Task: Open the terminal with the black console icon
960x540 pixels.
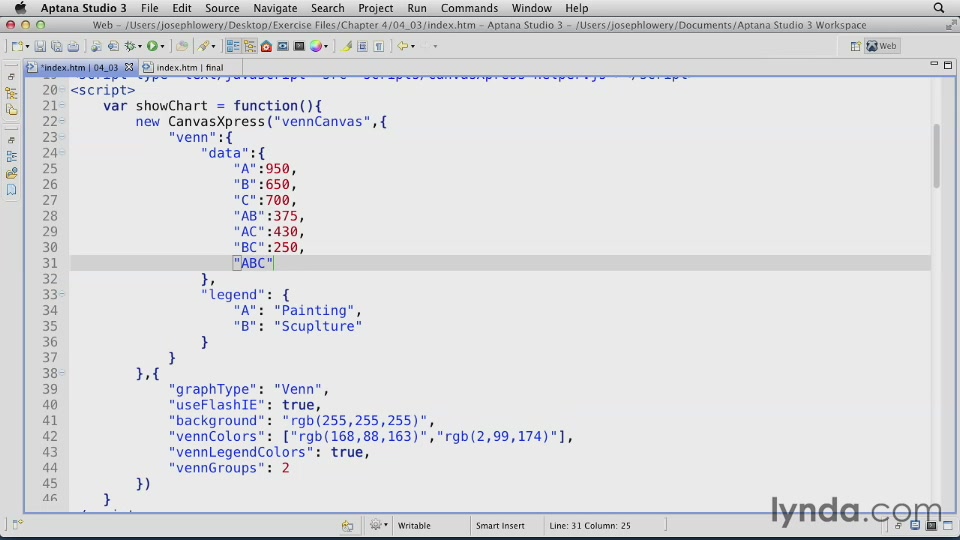Action: (299, 46)
